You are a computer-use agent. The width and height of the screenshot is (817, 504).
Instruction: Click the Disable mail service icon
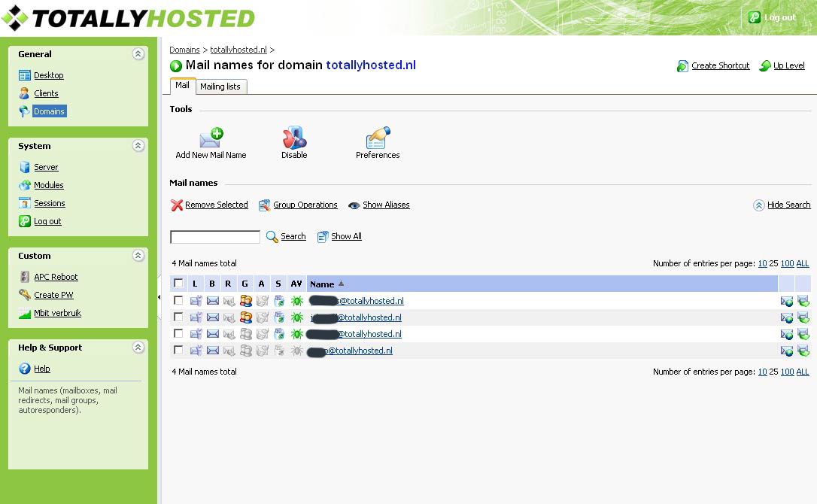click(294, 139)
